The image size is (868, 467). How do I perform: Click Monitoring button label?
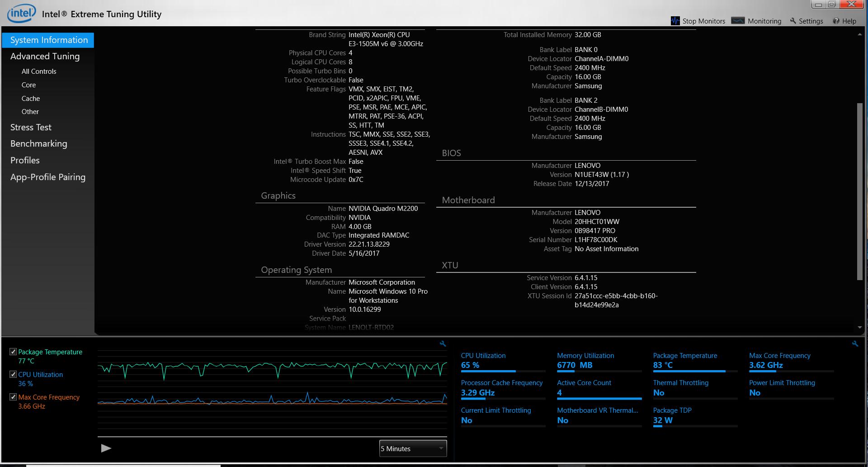(x=764, y=21)
